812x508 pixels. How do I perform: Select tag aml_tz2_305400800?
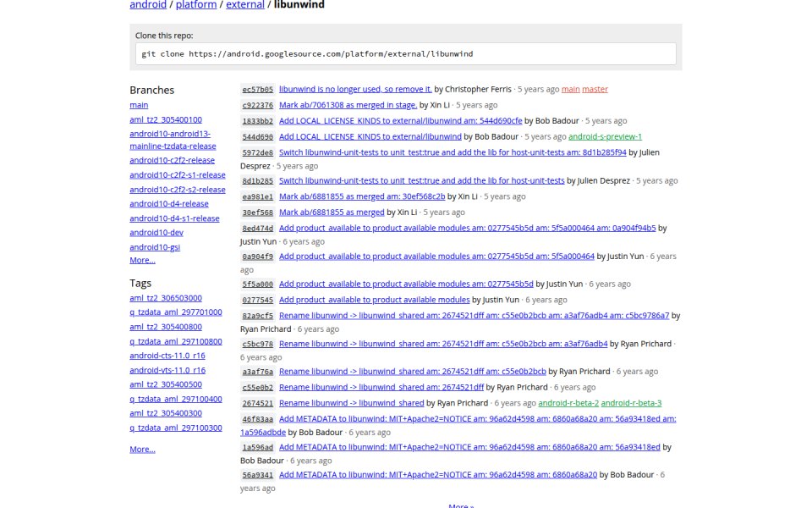(x=166, y=327)
